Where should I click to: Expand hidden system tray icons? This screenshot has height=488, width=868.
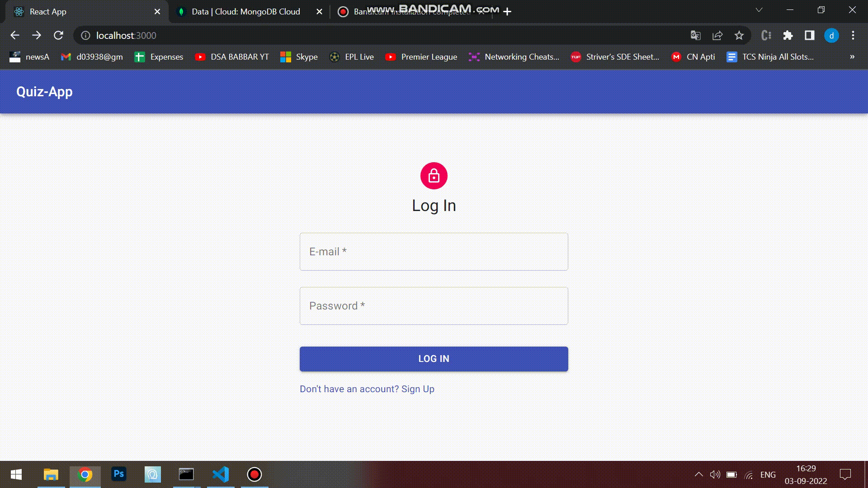(698, 474)
